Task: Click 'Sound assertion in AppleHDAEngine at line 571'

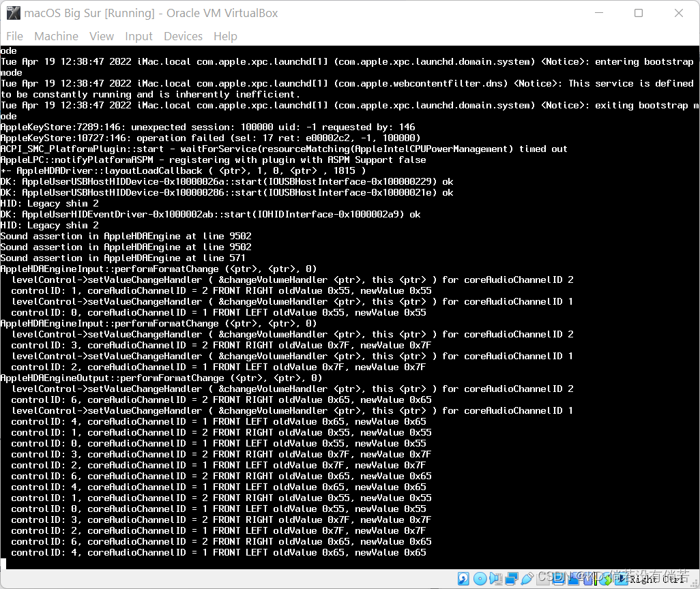Action: tap(123, 258)
